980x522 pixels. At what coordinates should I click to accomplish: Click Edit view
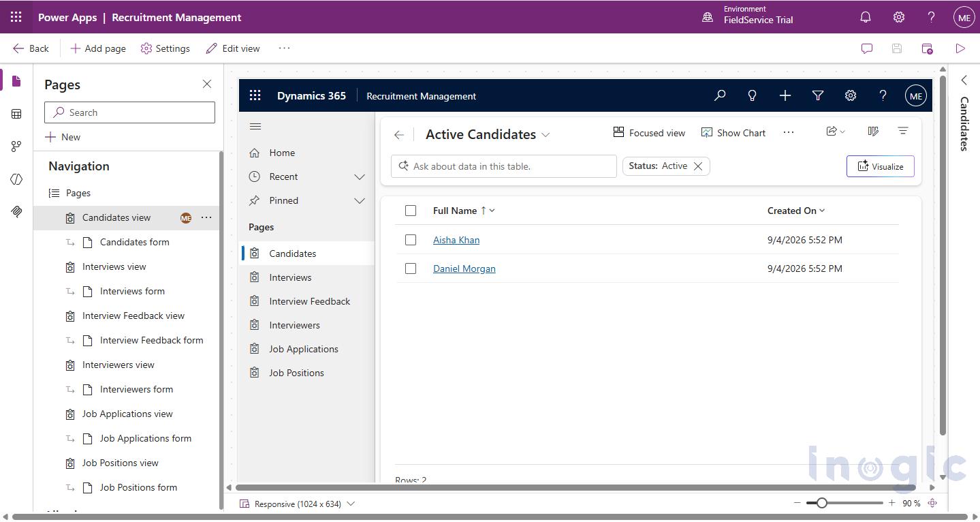coord(233,48)
